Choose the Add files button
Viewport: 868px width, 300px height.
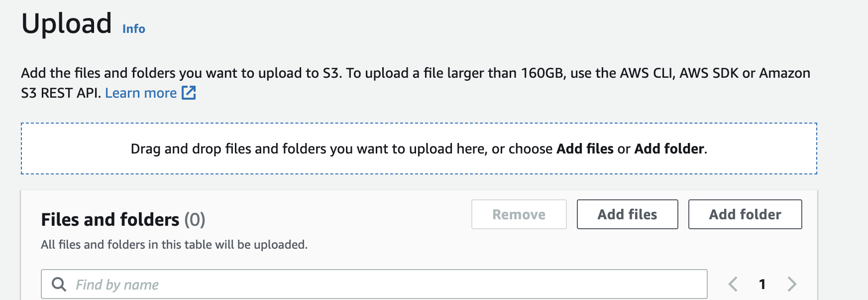coord(627,214)
